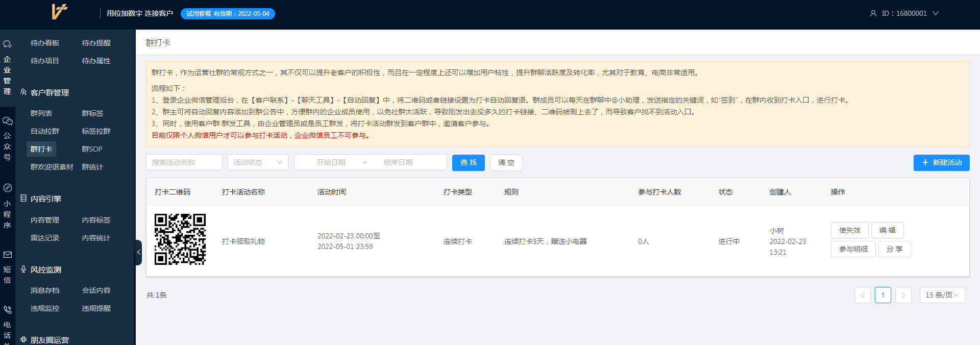Open 消息存档 menu item
Viewport: 980px width, 345px height.
[x=45, y=290]
